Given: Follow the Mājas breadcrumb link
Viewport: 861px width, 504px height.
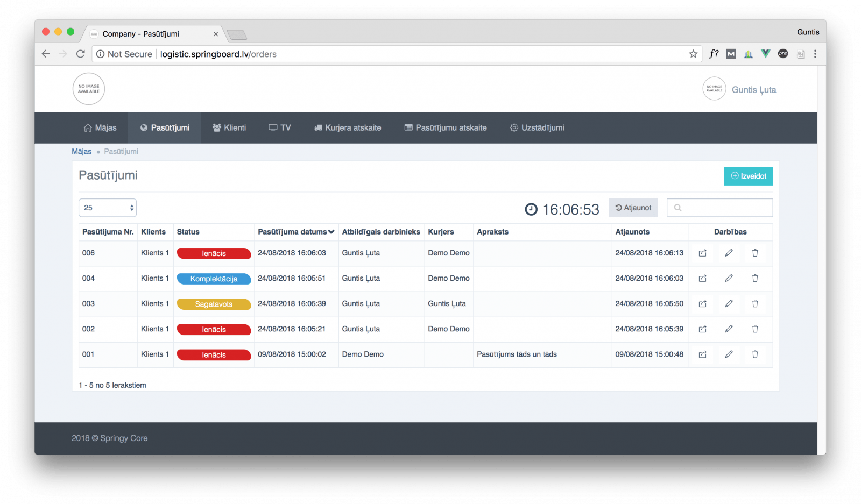Looking at the screenshot, I should (x=82, y=152).
